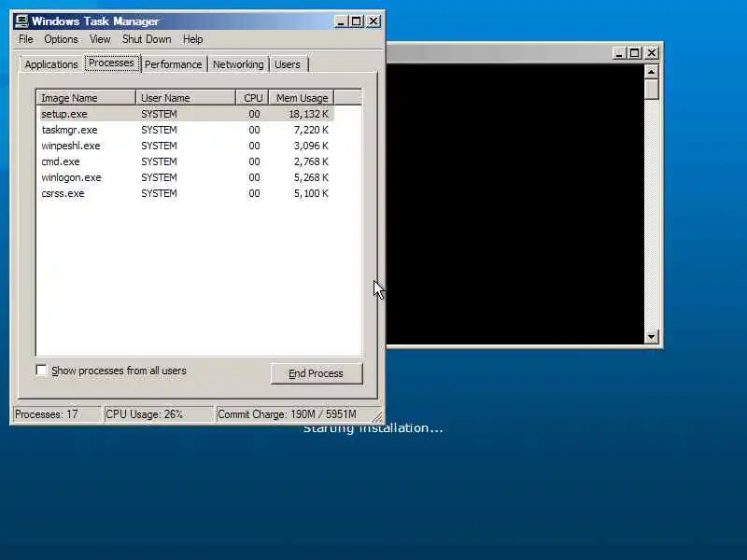The image size is (747, 560).
Task: Switch to the Performance tab
Action: coord(174,64)
